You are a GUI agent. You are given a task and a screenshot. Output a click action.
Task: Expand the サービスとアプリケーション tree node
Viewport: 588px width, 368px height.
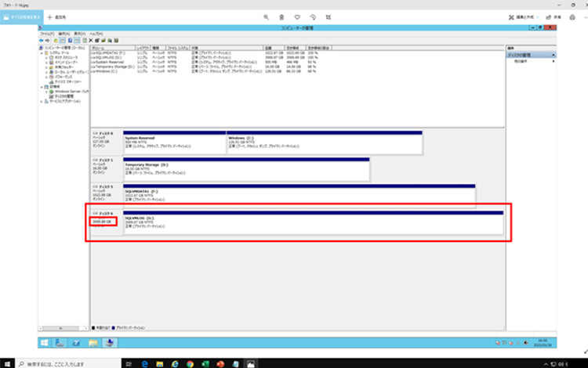click(x=42, y=101)
